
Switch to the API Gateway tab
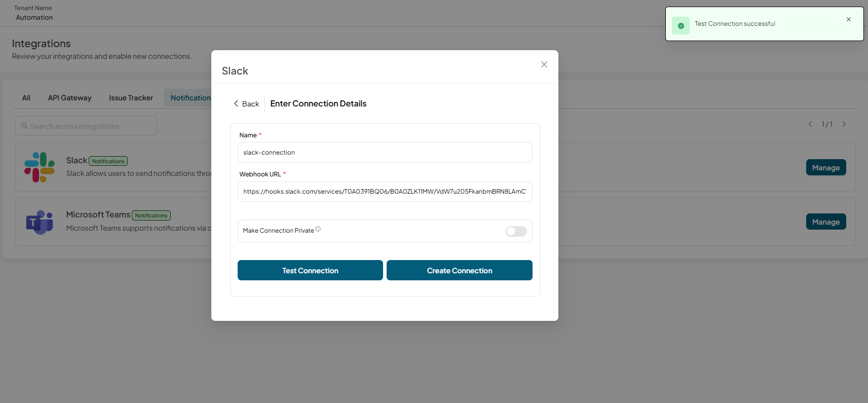70,98
